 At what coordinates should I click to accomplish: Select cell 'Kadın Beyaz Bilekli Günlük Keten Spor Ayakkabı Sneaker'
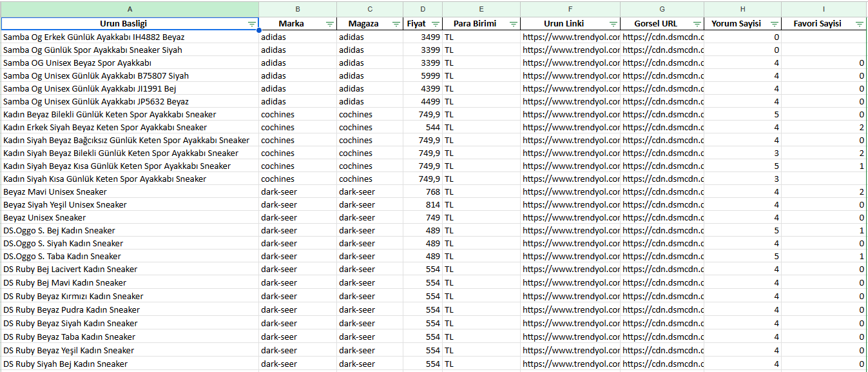[x=130, y=114]
